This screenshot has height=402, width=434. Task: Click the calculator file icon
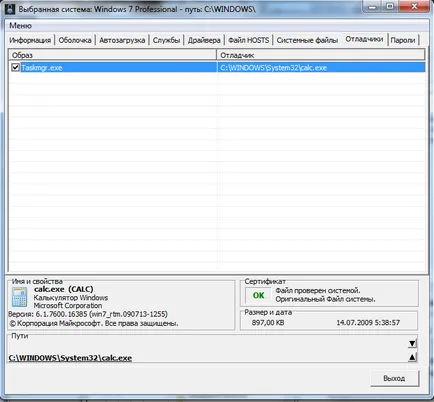pyautogui.click(x=19, y=297)
